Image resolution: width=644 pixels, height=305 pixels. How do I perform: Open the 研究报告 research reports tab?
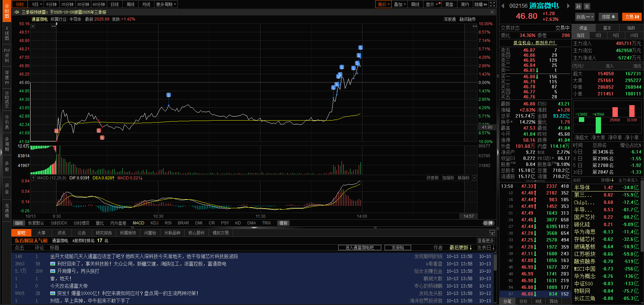[x=104, y=233]
